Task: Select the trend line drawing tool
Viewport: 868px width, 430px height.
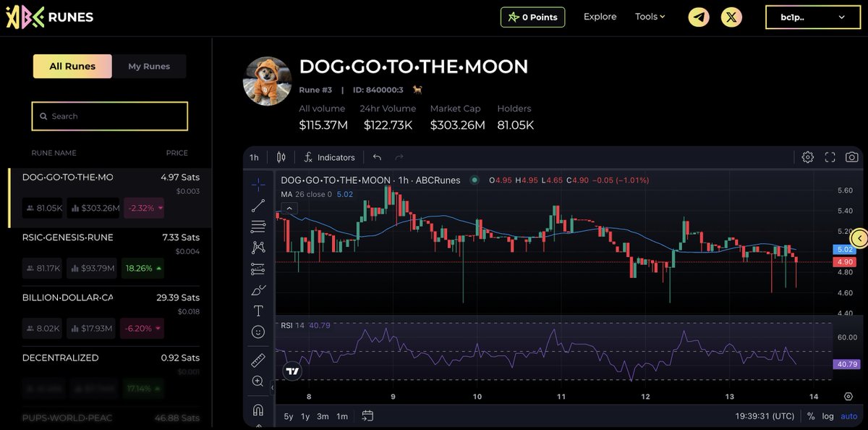Action: tap(258, 205)
